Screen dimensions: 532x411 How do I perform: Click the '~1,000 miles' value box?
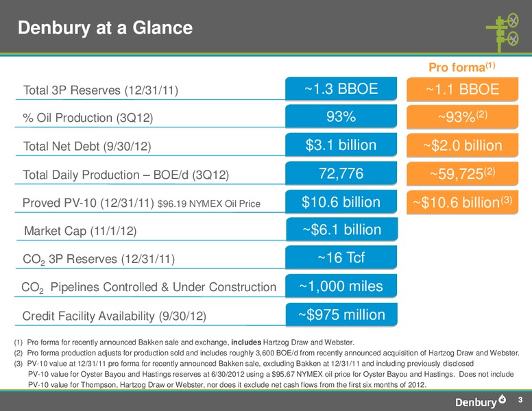pos(341,286)
